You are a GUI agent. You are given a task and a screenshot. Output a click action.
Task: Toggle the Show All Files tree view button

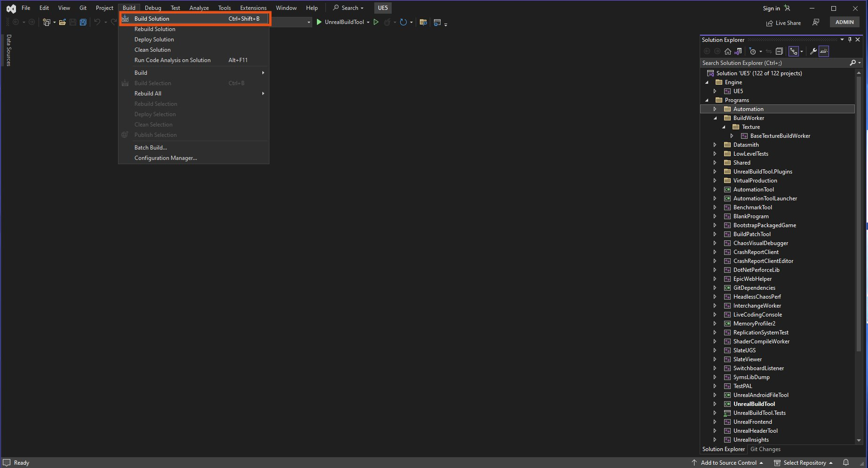coord(794,51)
